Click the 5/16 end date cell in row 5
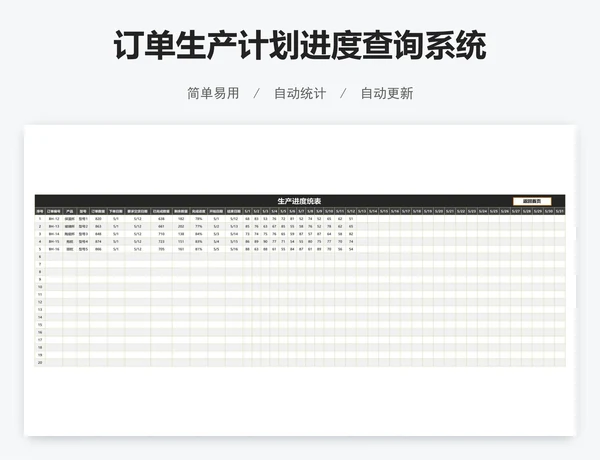The image size is (600, 460). 234,249
